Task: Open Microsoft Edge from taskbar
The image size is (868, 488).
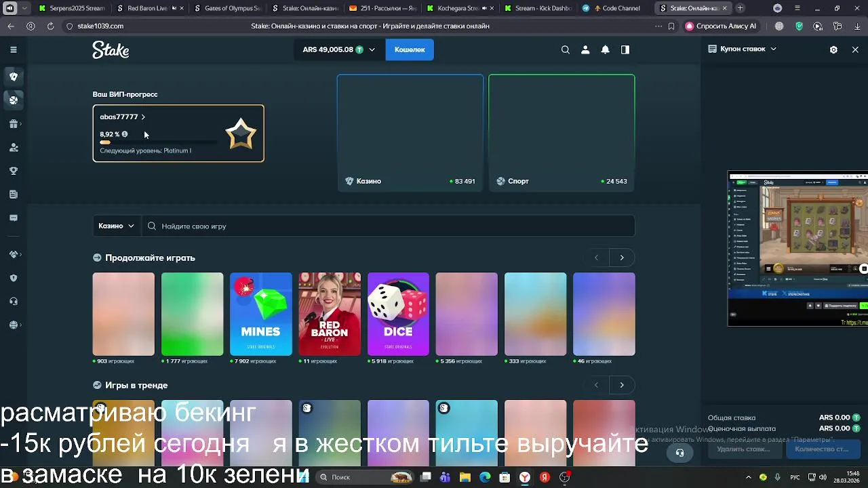Action: pos(485,477)
